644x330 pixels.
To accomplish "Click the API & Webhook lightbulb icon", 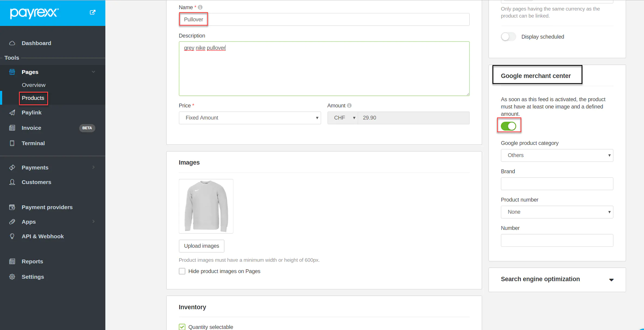I will point(12,236).
